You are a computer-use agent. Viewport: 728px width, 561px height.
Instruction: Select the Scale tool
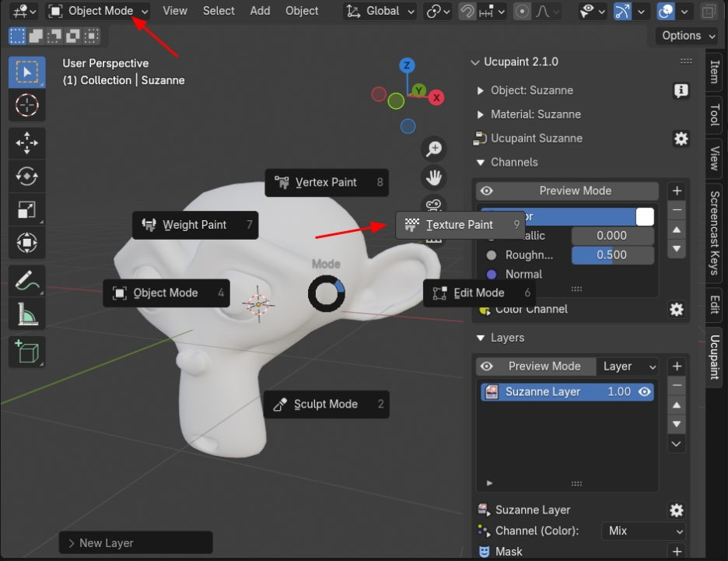27,209
